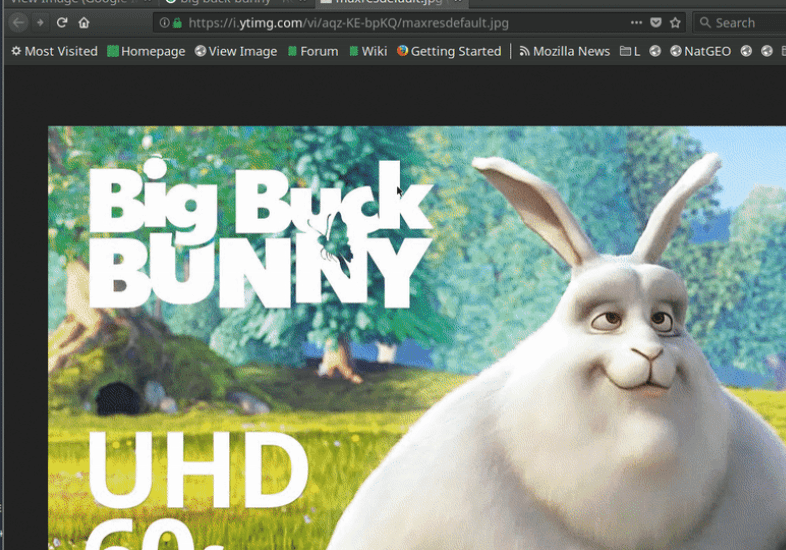Expand the Mozilla News feed bookmark
The width and height of the screenshot is (786, 550).
pos(565,51)
